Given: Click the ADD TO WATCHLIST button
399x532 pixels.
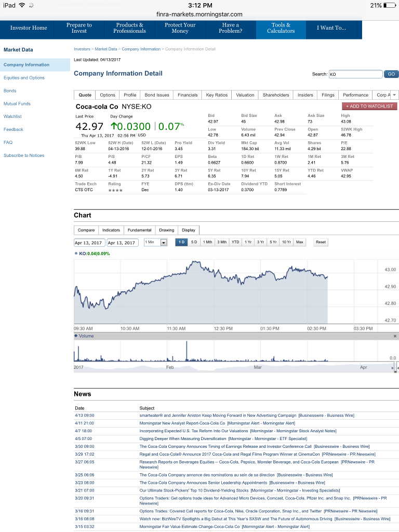Looking at the screenshot, I should pos(369,106).
